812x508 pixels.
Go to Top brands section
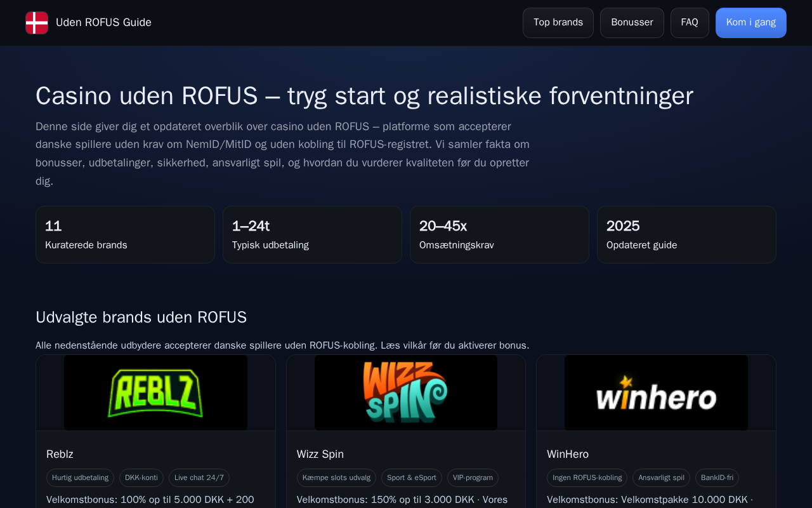[558, 23]
